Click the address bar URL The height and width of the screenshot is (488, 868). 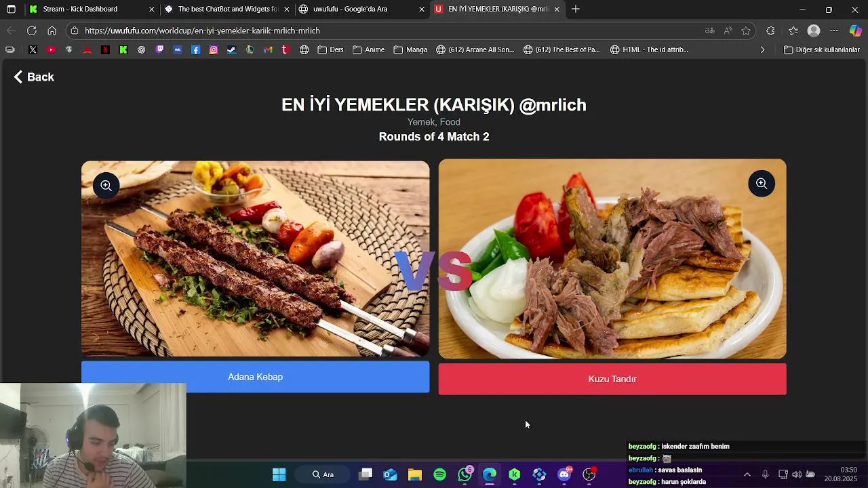(x=202, y=30)
